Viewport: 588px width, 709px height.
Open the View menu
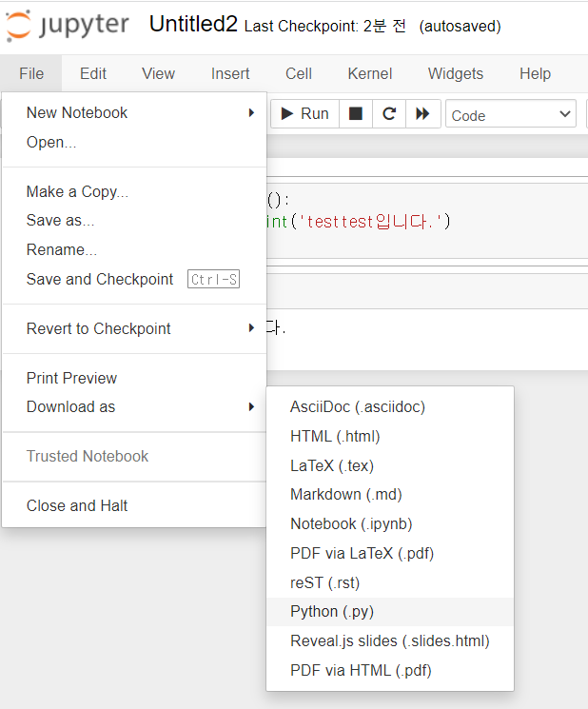[158, 73]
